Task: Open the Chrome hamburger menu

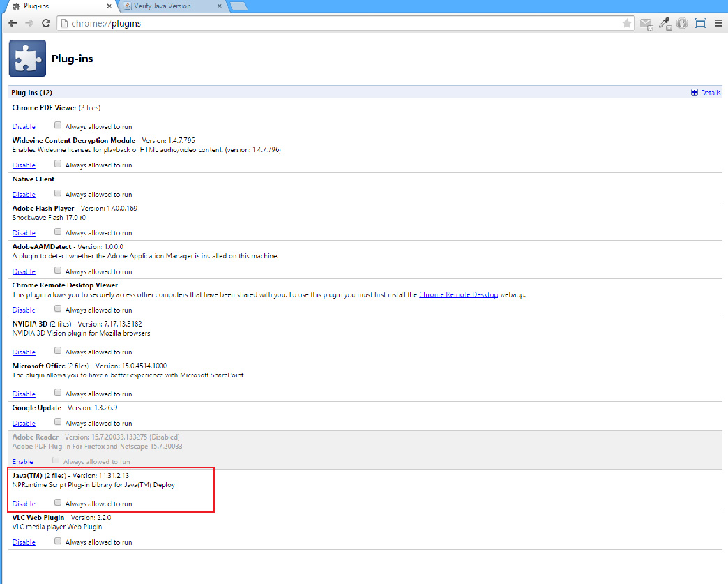Action: tap(718, 23)
